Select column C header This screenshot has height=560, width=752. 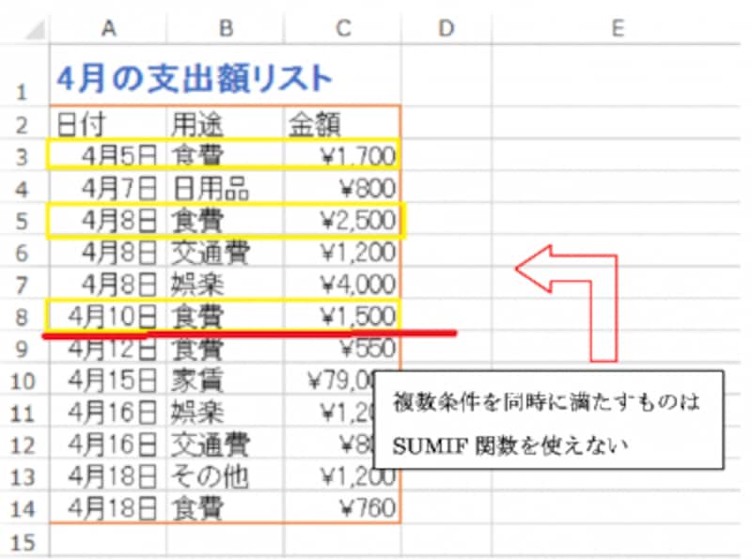(343, 29)
